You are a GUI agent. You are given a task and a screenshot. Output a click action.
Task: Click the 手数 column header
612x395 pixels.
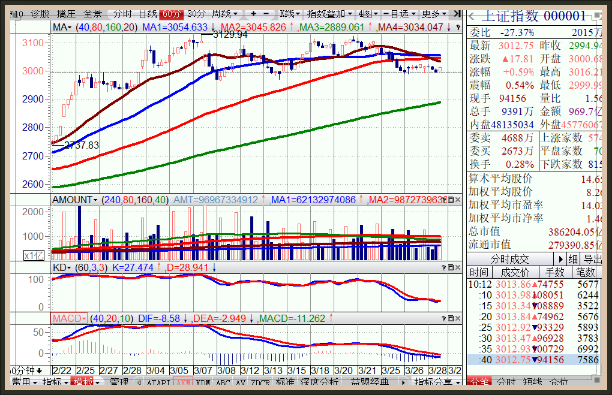pyautogui.click(x=555, y=272)
